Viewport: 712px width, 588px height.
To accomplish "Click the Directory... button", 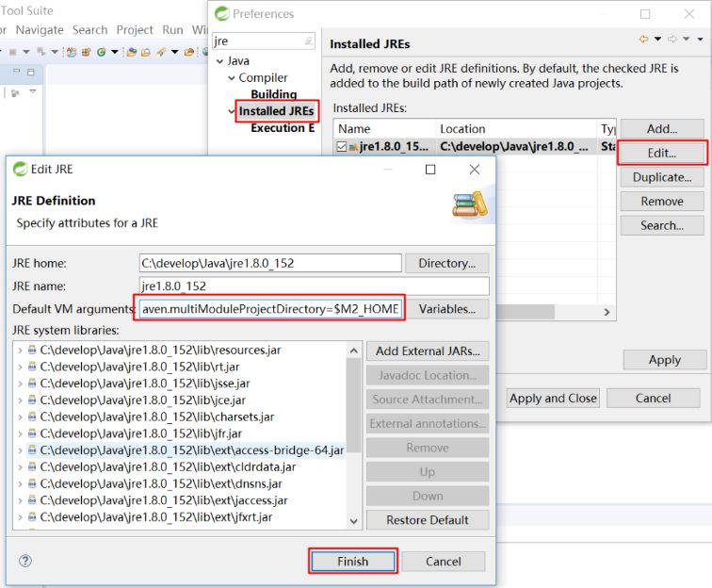I will click(x=446, y=264).
